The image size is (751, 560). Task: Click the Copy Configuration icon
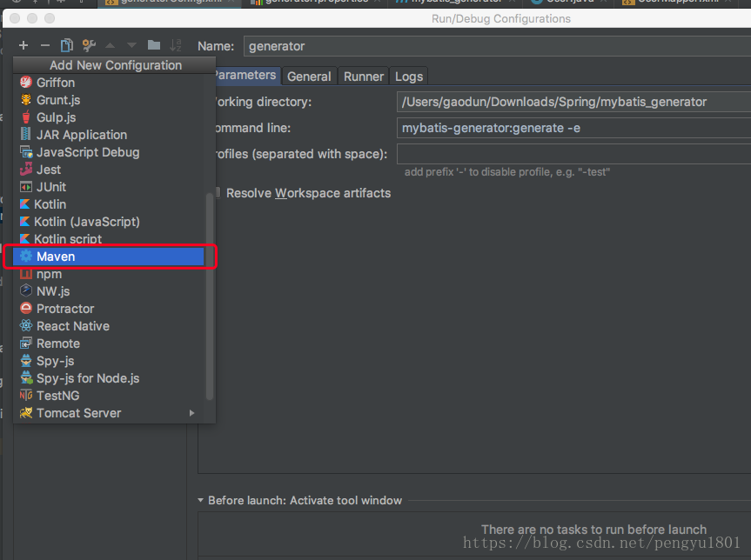pyautogui.click(x=67, y=45)
